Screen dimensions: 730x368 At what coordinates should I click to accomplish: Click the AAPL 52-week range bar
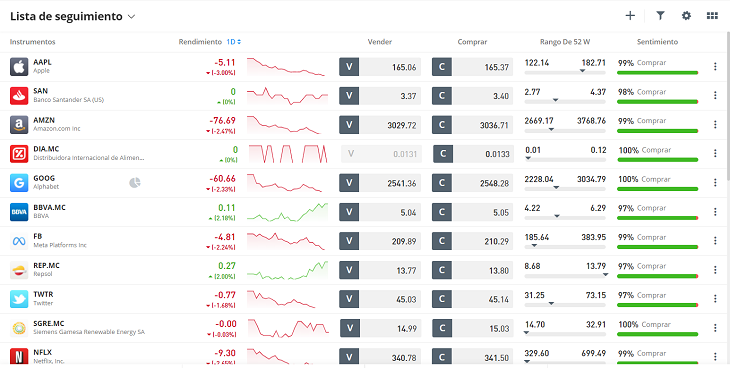pyautogui.click(x=565, y=72)
